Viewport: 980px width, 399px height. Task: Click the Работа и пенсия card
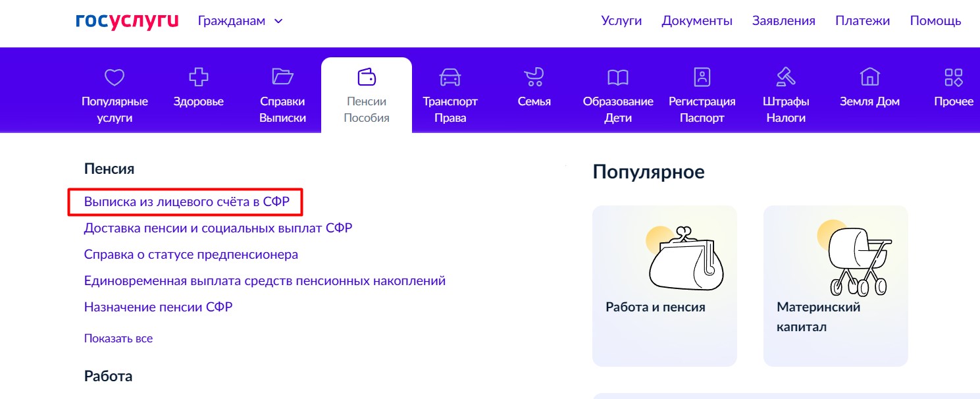tap(665, 286)
